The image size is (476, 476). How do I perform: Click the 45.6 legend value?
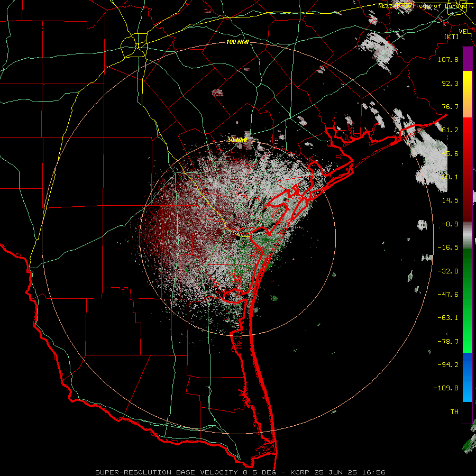pos(450,153)
